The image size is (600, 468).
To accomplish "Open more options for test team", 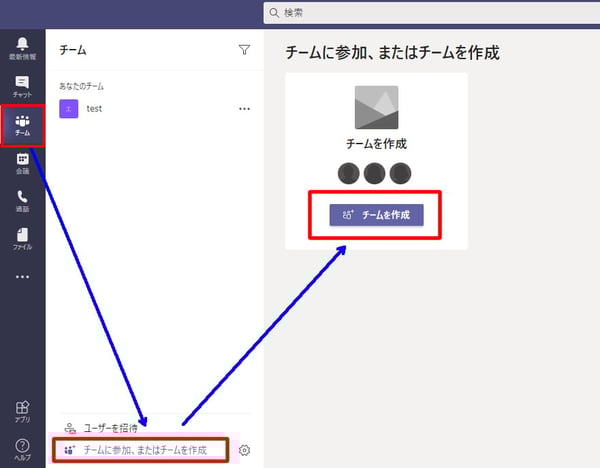I will [244, 109].
